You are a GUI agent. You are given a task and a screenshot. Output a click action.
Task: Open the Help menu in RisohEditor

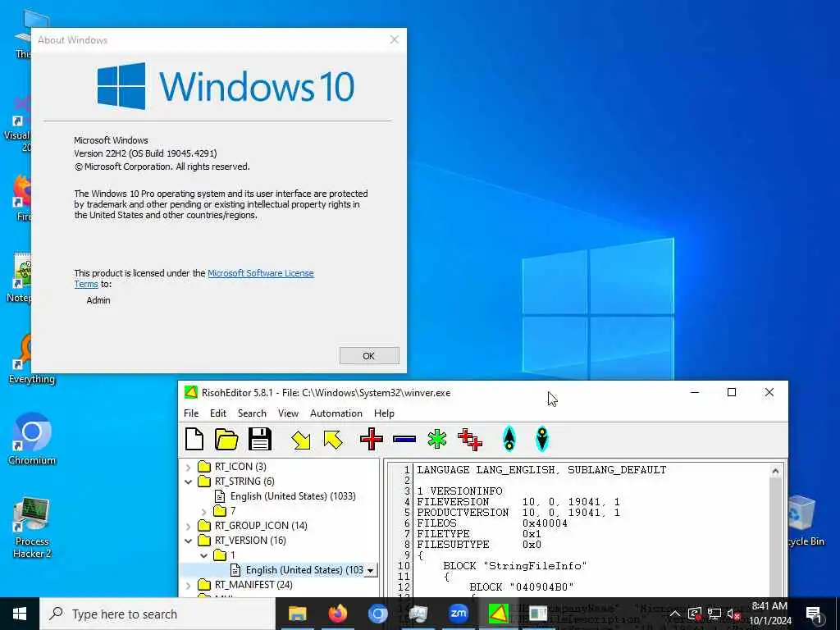pyautogui.click(x=384, y=413)
